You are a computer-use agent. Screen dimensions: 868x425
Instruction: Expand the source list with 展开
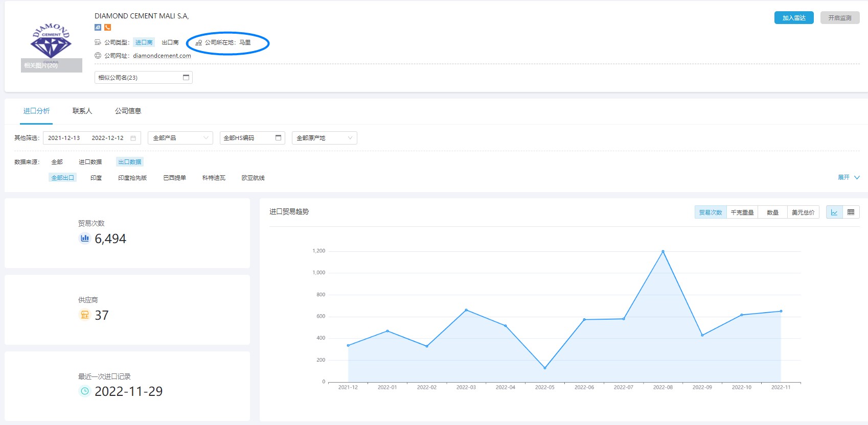coord(849,177)
